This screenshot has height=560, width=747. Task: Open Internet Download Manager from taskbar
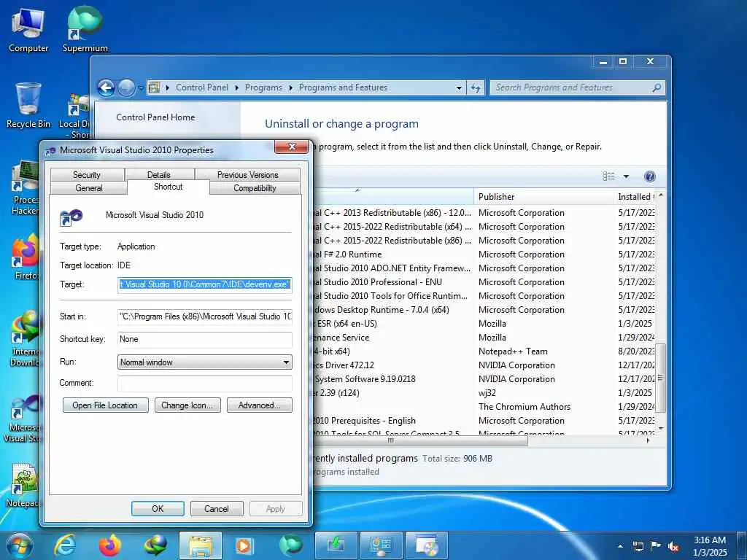pos(156,545)
